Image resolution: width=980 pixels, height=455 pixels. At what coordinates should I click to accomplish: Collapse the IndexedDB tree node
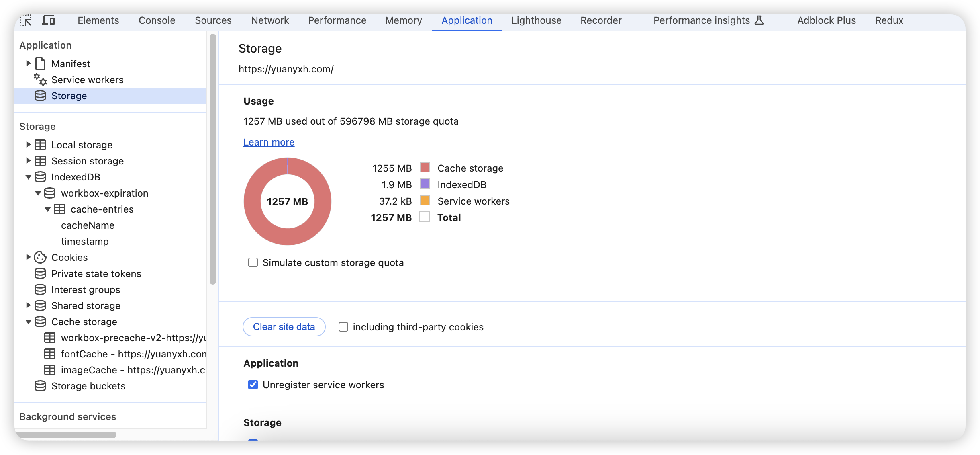(29, 177)
